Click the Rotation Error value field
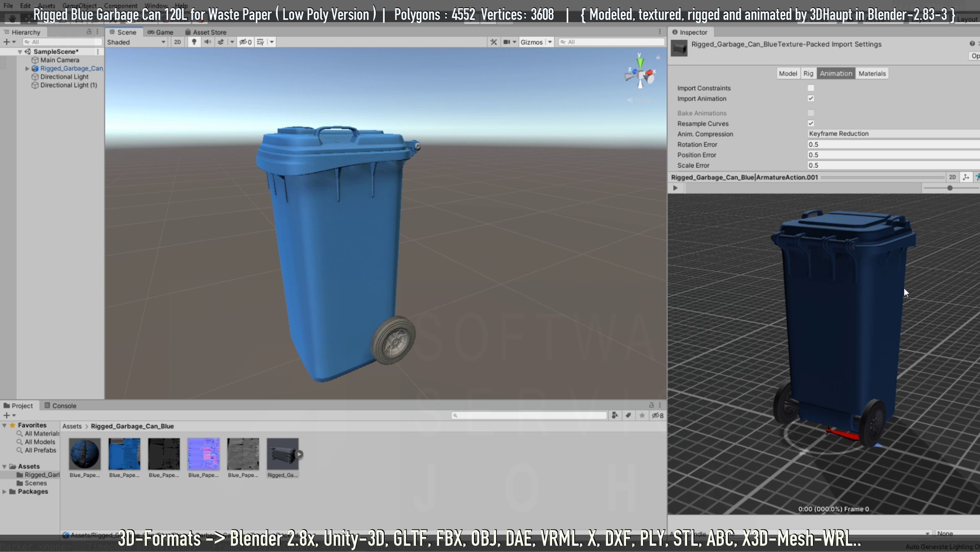 click(x=893, y=144)
